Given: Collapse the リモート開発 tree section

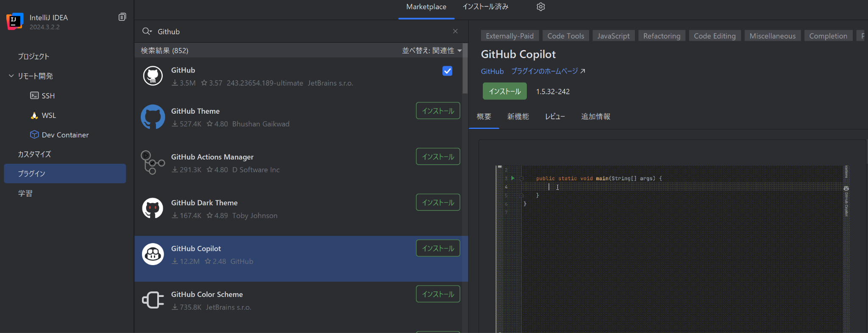Looking at the screenshot, I should [x=11, y=76].
